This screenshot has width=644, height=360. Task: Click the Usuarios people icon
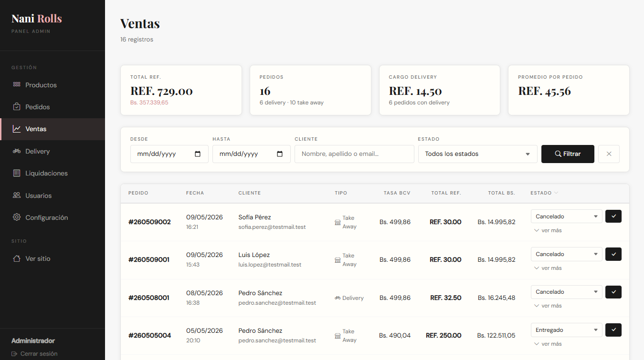(x=17, y=195)
